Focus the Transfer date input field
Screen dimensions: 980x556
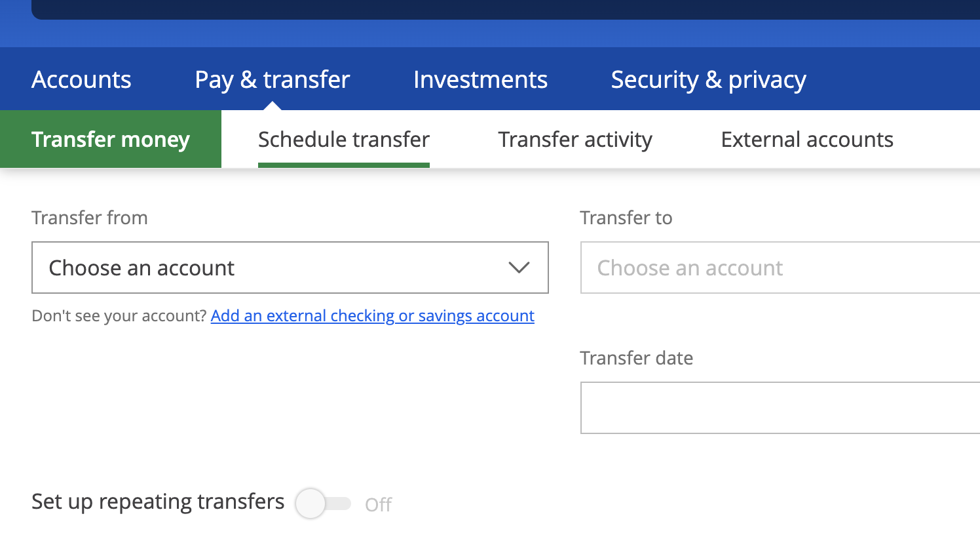pos(780,408)
